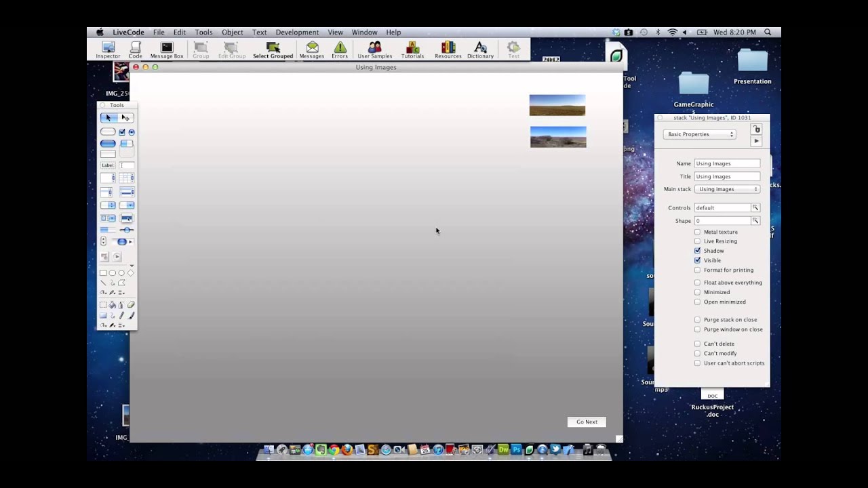Open the Development menu
868x488 pixels.
(x=297, y=33)
